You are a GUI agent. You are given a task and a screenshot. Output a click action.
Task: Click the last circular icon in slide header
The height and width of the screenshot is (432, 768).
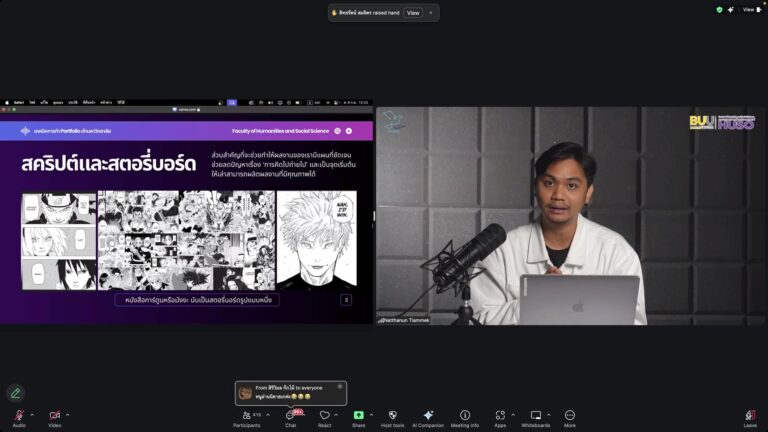[x=349, y=131]
